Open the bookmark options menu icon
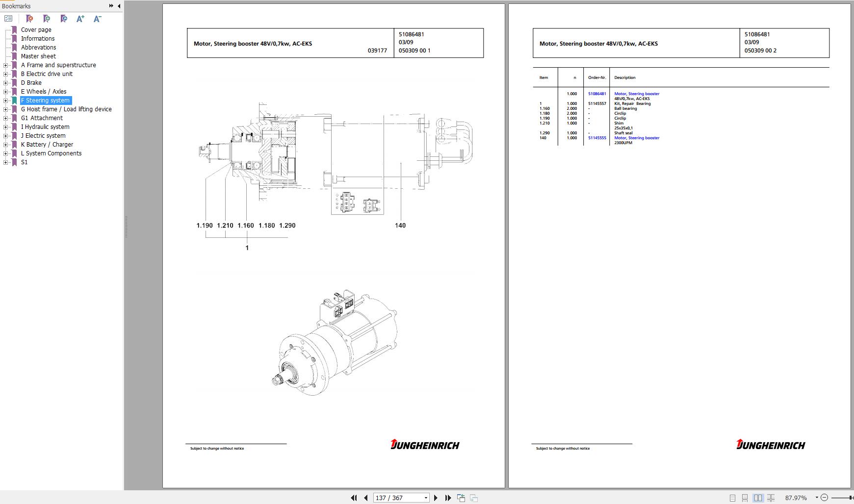This screenshot has height=504, width=854. [8, 19]
